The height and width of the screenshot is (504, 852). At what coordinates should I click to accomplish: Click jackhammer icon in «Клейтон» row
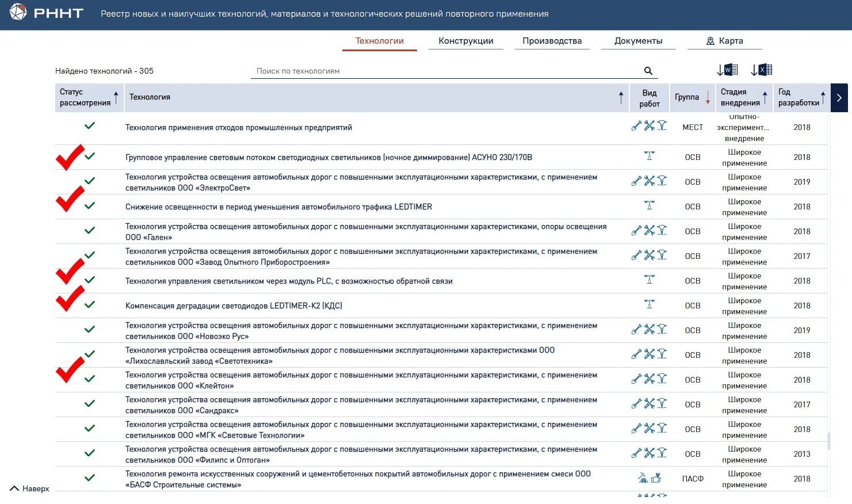(x=662, y=379)
